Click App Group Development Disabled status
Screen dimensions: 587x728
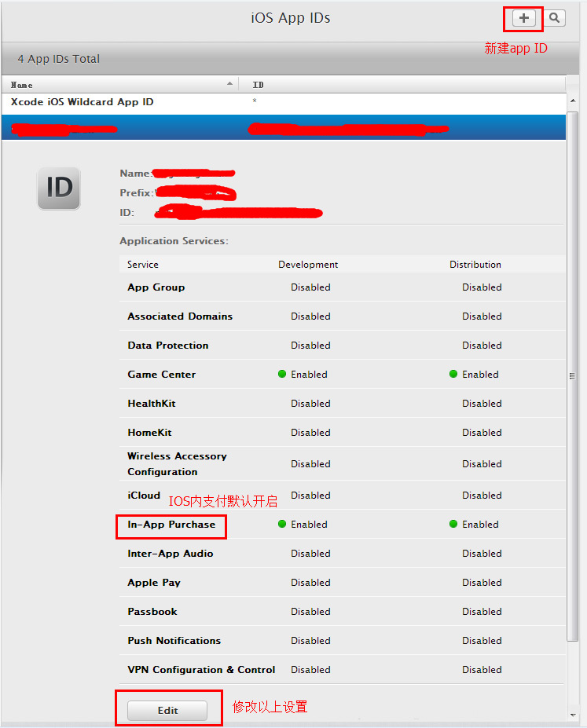point(310,287)
